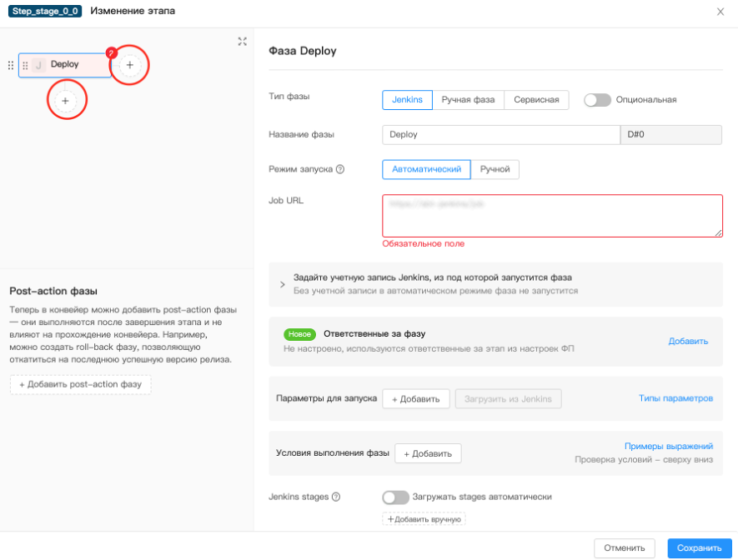The height and width of the screenshot is (560, 738).
Task: Click the Job URL text field
Action: (x=552, y=216)
